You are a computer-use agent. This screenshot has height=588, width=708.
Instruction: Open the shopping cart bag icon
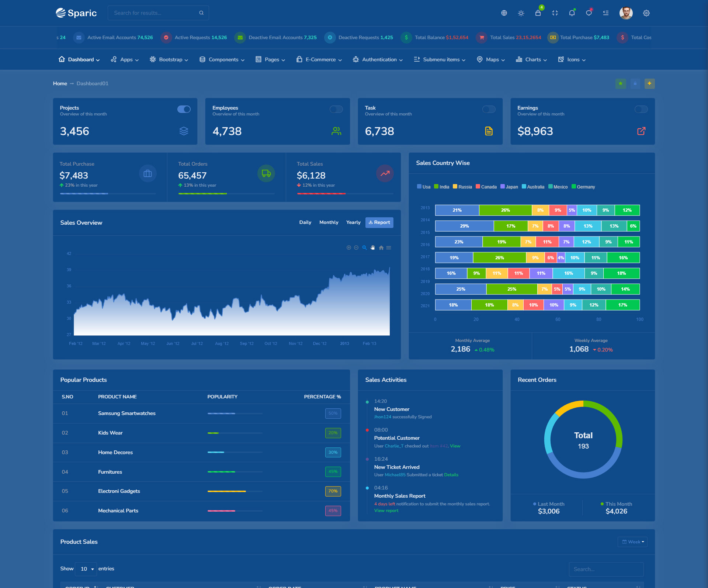click(538, 13)
